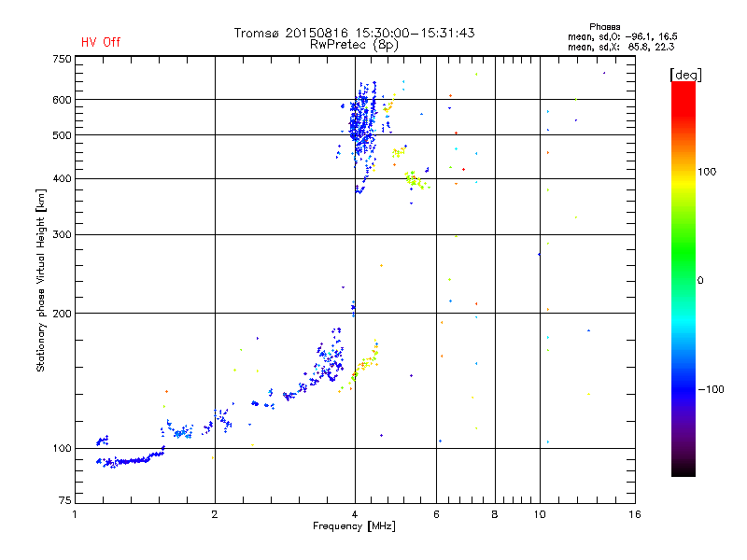Click the colorbar tick label '-100'
Image resolution: width=747 pixels, height=560 pixels.
(712, 389)
